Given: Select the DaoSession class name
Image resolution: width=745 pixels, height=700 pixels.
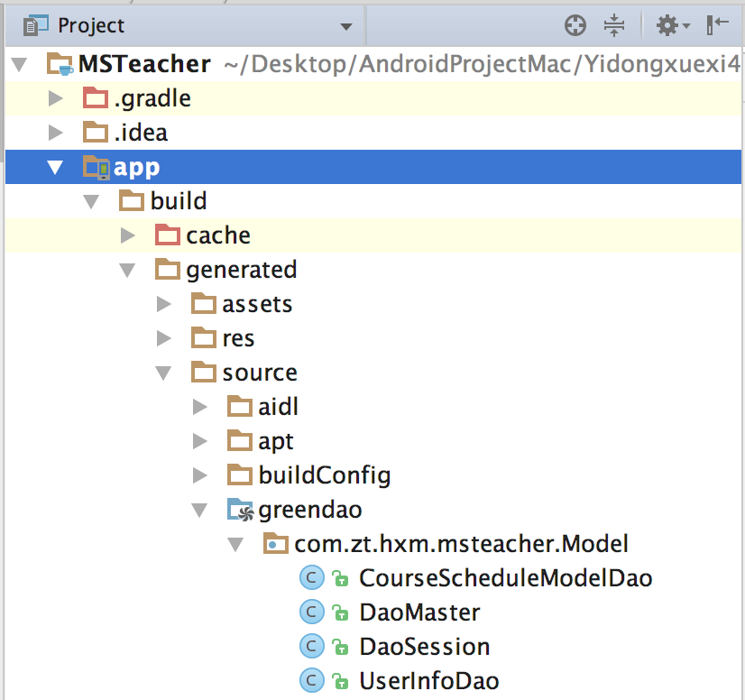Looking at the screenshot, I should click(424, 646).
